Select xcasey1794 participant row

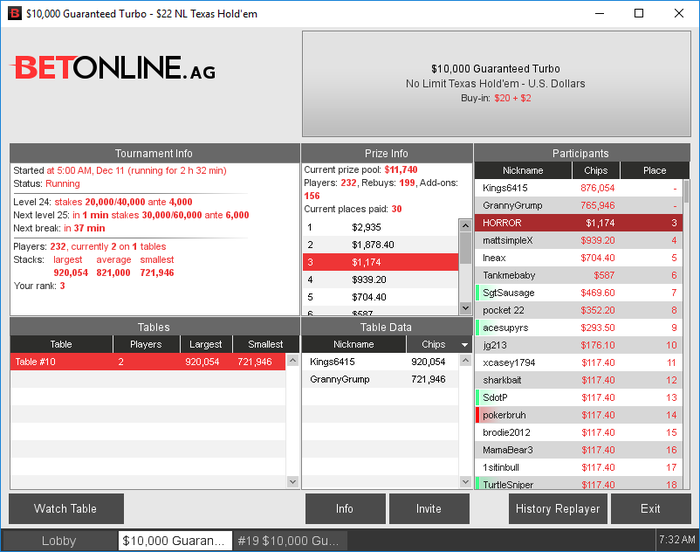click(x=579, y=362)
